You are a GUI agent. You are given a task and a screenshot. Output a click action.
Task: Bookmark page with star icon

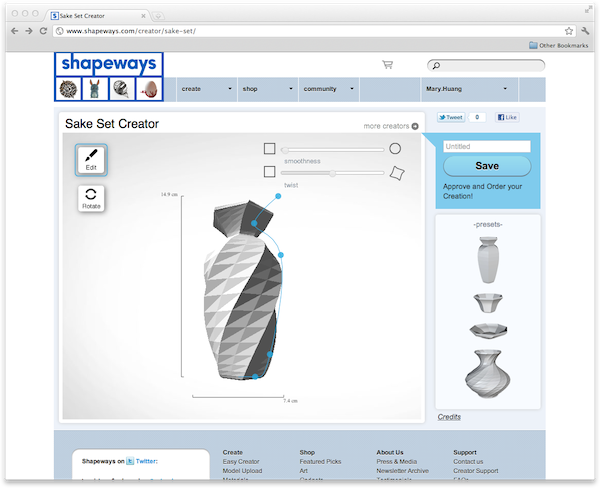pos(569,31)
